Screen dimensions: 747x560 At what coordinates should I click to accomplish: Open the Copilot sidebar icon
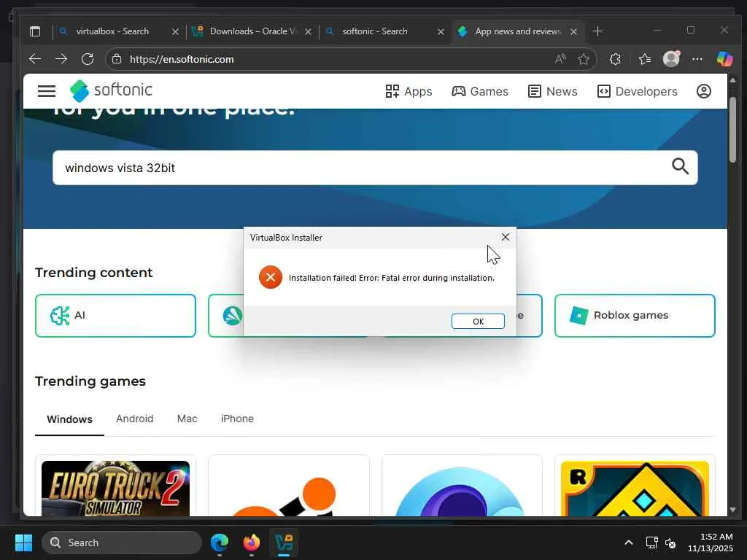724,59
